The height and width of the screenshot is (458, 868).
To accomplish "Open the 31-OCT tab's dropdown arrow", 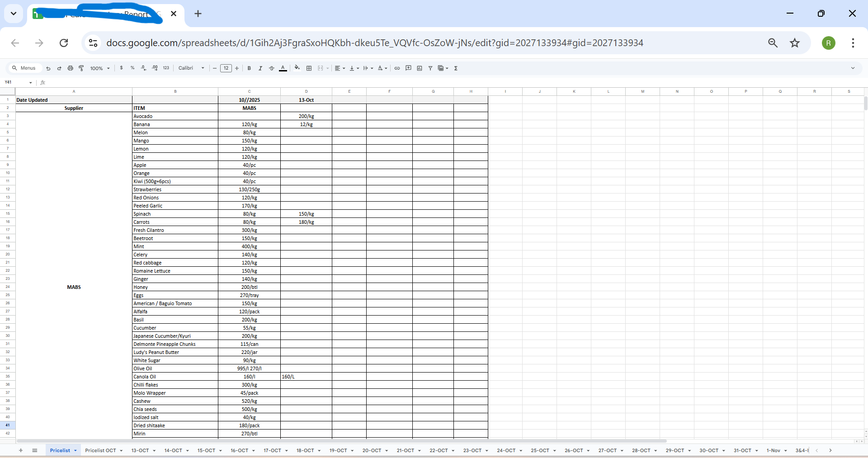I will (x=756, y=451).
